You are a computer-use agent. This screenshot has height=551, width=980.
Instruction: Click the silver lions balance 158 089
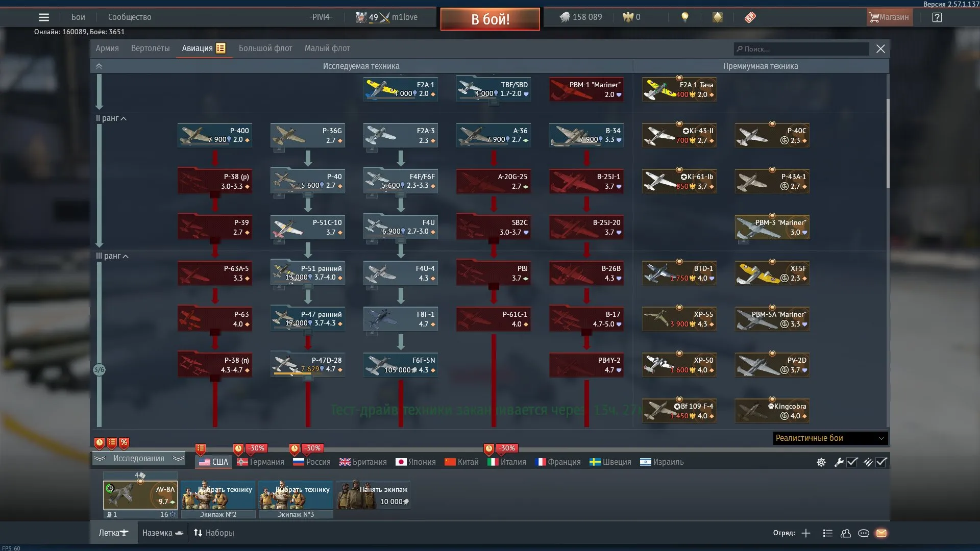(581, 17)
